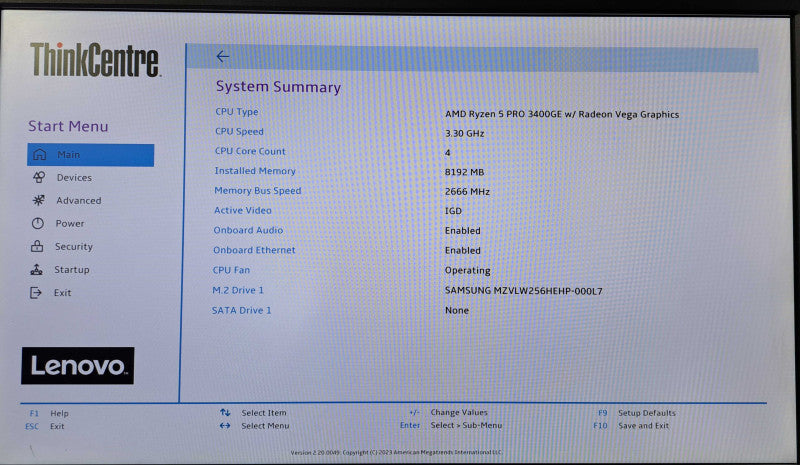The width and height of the screenshot is (800, 465).
Task: Click the F9 Setup Defaults hint
Action: 637,413
